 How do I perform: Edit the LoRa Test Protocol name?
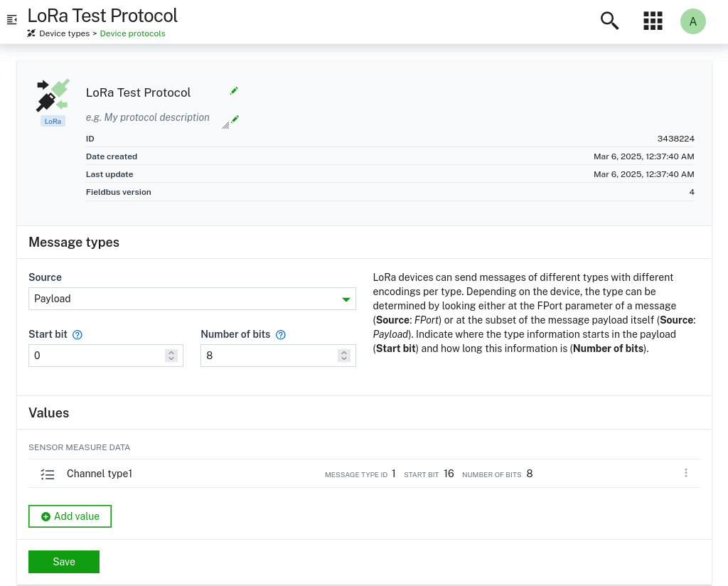pyautogui.click(x=234, y=91)
